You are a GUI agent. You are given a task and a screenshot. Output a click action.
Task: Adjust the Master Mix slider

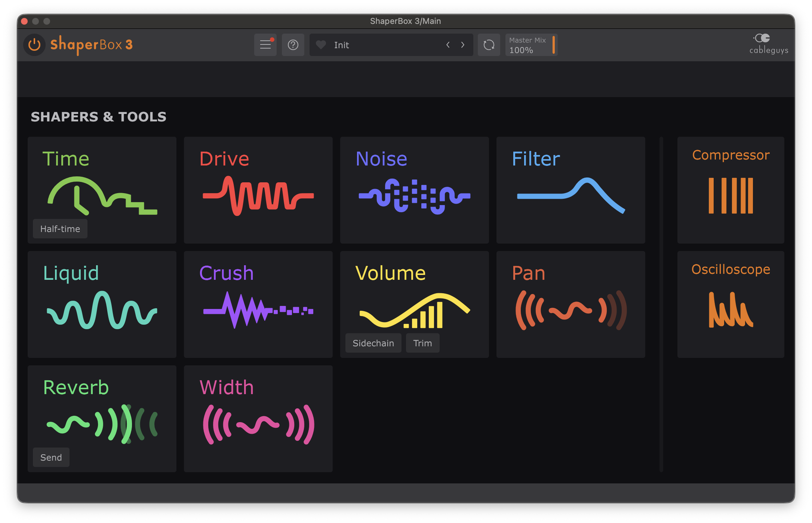tap(532, 45)
